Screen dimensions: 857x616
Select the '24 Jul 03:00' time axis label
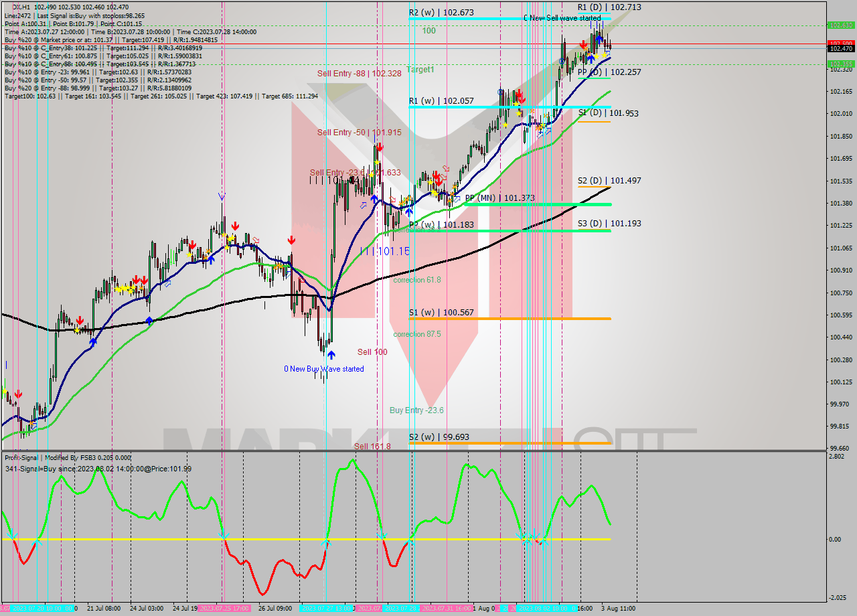(x=147, y=609)
